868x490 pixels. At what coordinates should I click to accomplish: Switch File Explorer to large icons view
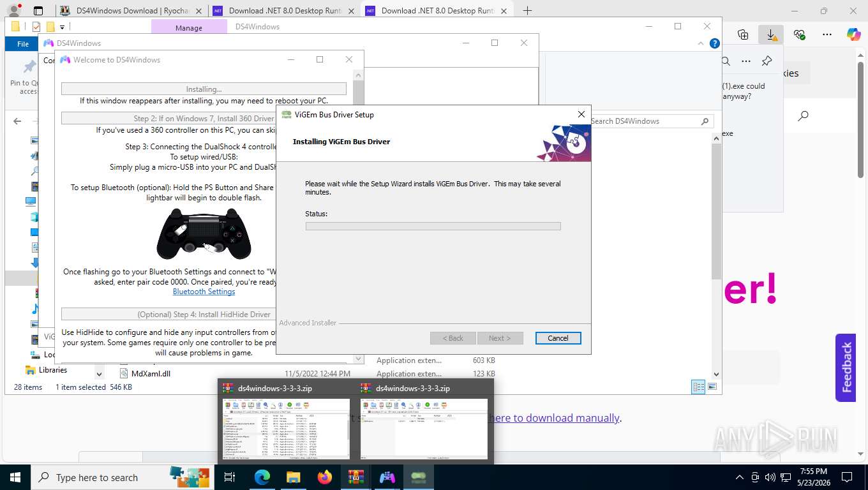point(712,387)
